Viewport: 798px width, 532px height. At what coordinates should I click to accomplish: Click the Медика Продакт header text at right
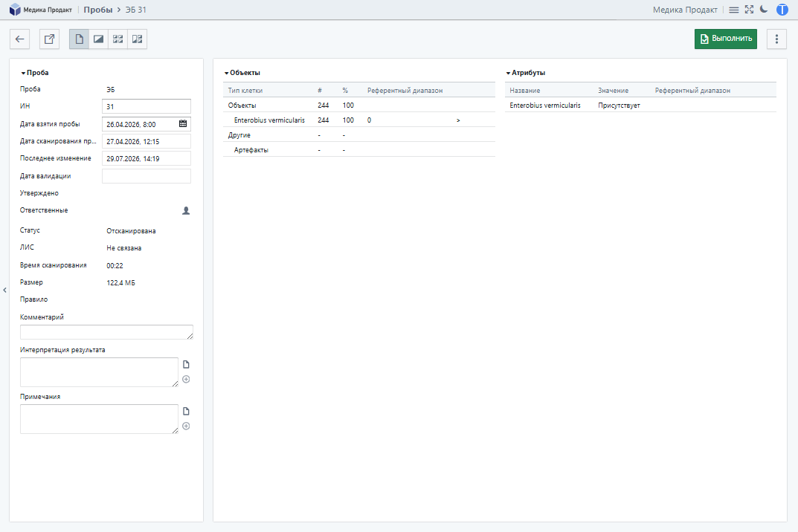pos(685,10)
